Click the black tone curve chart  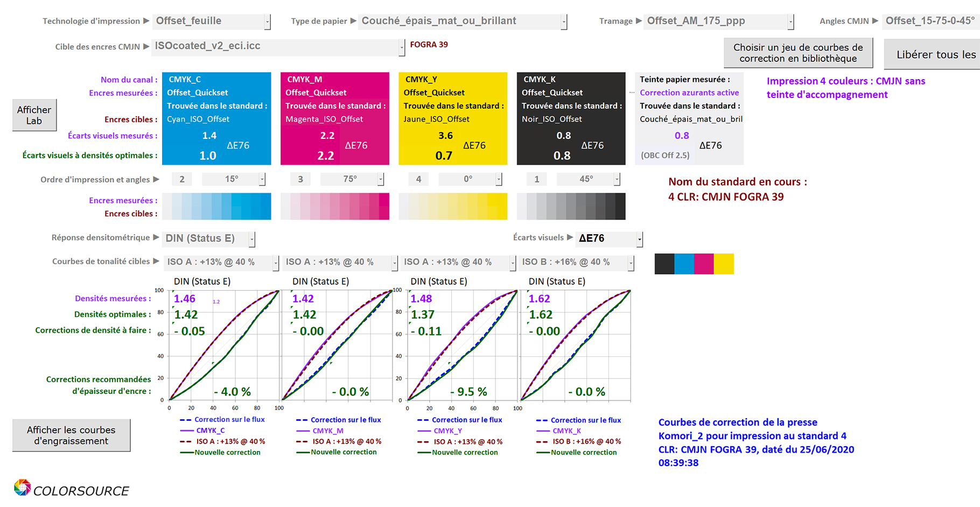tap(576, 346)
